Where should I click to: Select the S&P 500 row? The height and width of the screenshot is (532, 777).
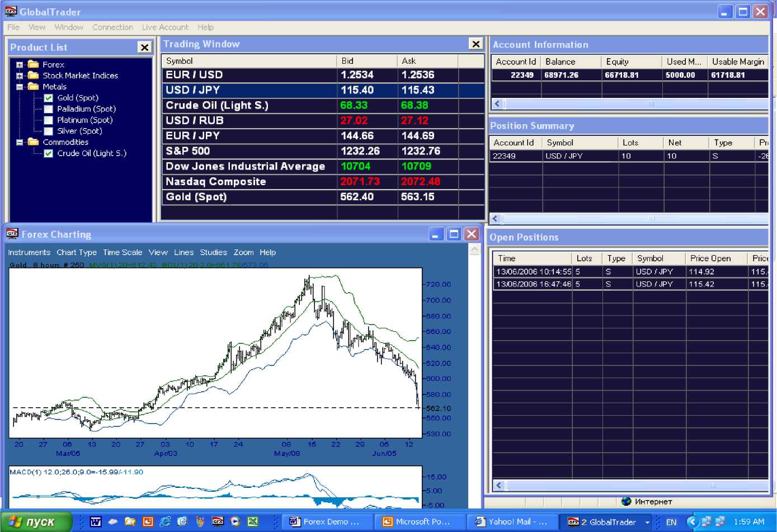(323, 151)
